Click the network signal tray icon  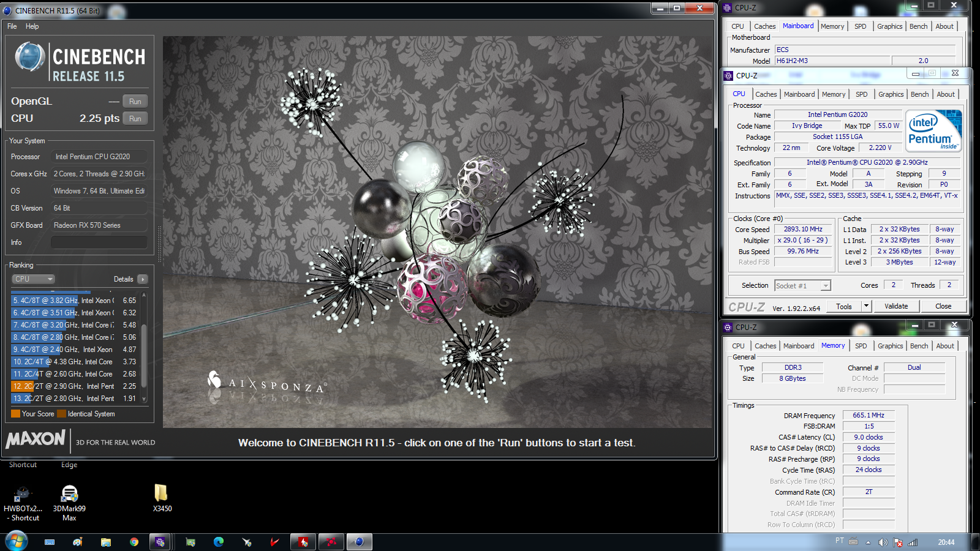point(913,542)
